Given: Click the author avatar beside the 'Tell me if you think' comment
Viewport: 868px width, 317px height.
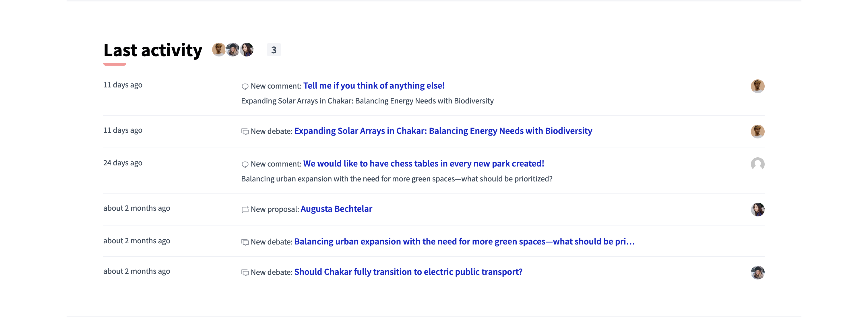Looking at the screenshot, I should tap(758, 86).
